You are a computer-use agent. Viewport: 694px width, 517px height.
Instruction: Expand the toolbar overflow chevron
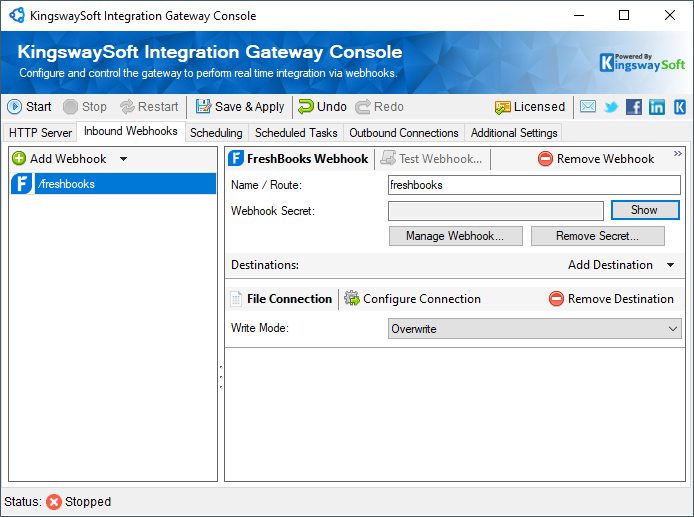pyautogui.click(x=678, y=154)
